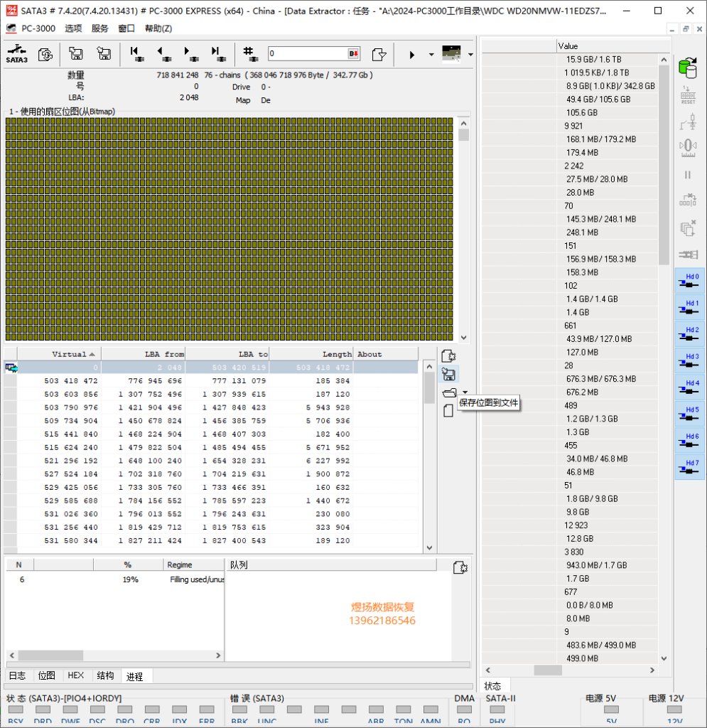
Task: Click the Length column header
Action: 311,354
